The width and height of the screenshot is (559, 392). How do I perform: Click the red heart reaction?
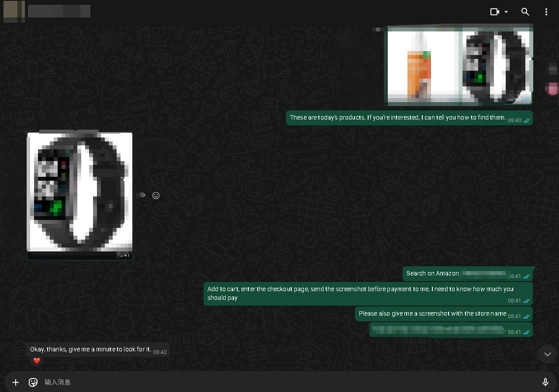pyautogui.click(x=37, y=361)
